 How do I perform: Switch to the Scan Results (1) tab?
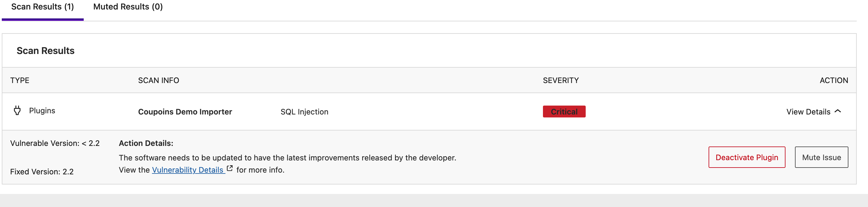tap(42, 7)
